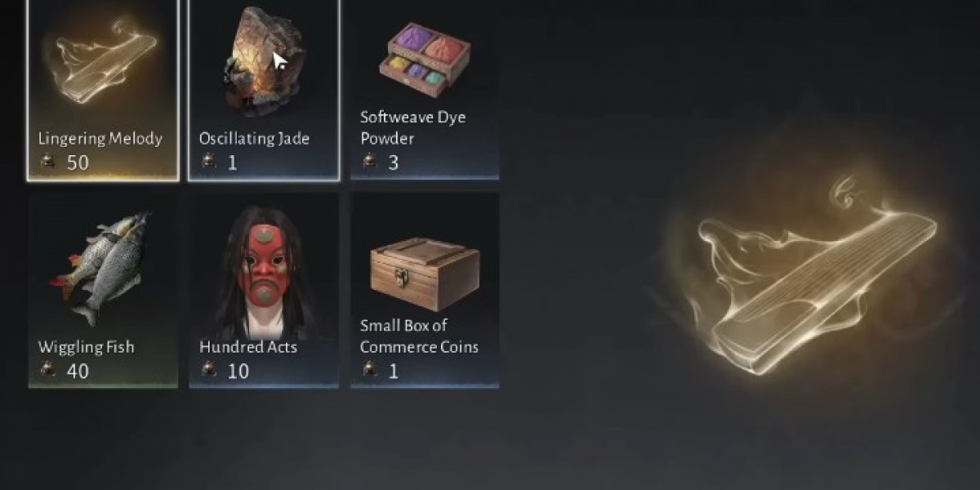Click the Oscillating Jade price of 1
Viewport: 980px width, 490px height.
coord(233,163)
